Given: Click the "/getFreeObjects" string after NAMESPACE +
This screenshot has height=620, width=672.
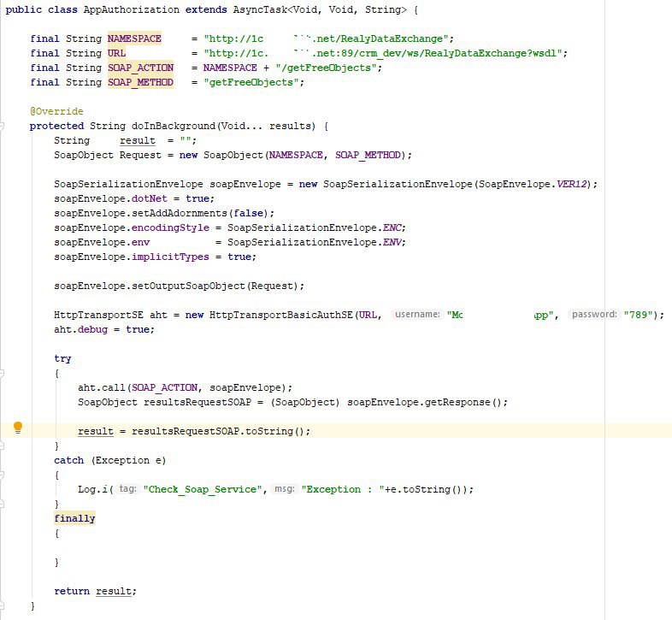Looking at the screenshot, I should point(326,68).
